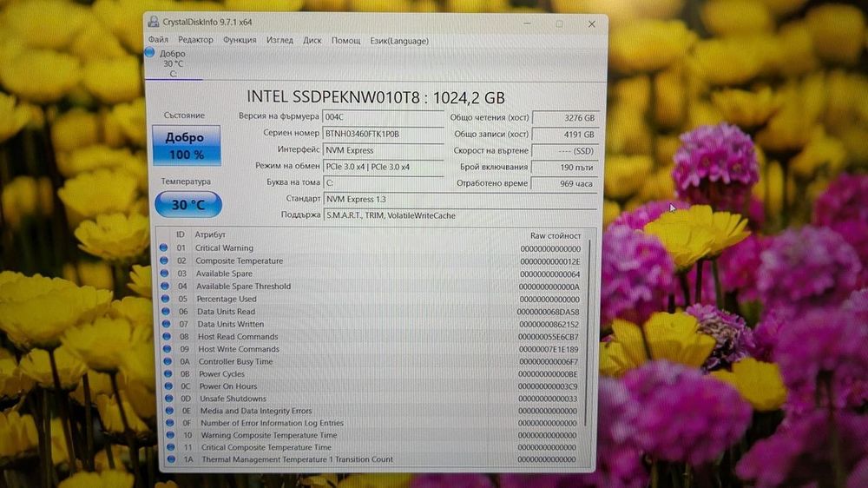The width and height of the screenshot is (868, 488).
Task: Click the raw value 000000055E6CB7
Action: [548, 337]
